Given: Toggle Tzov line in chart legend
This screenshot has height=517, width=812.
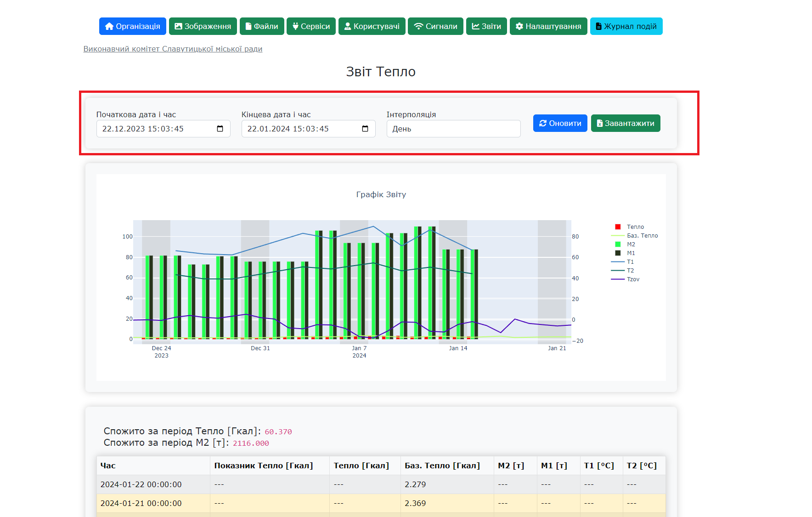Looking at the screenshot, I should pyautogui.click(x=633, y=279).
